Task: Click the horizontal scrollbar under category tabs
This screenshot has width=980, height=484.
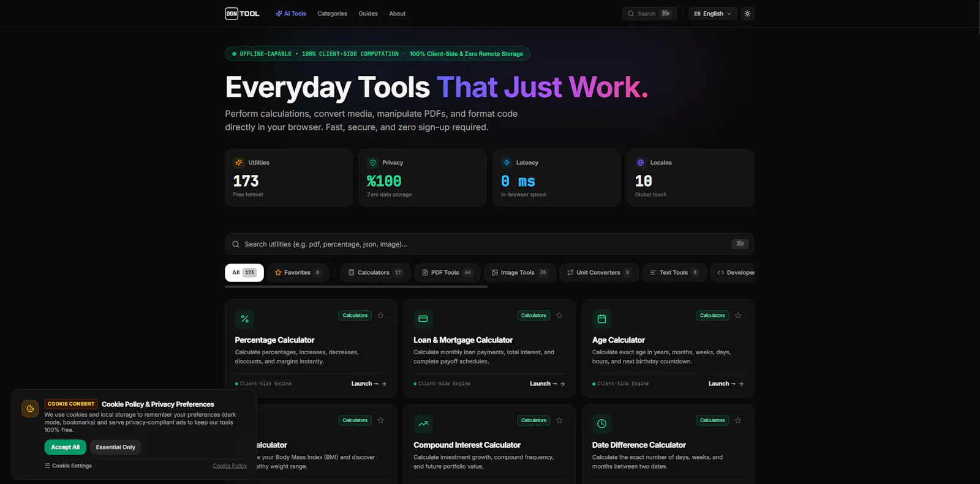Action: tap(356, 286)
